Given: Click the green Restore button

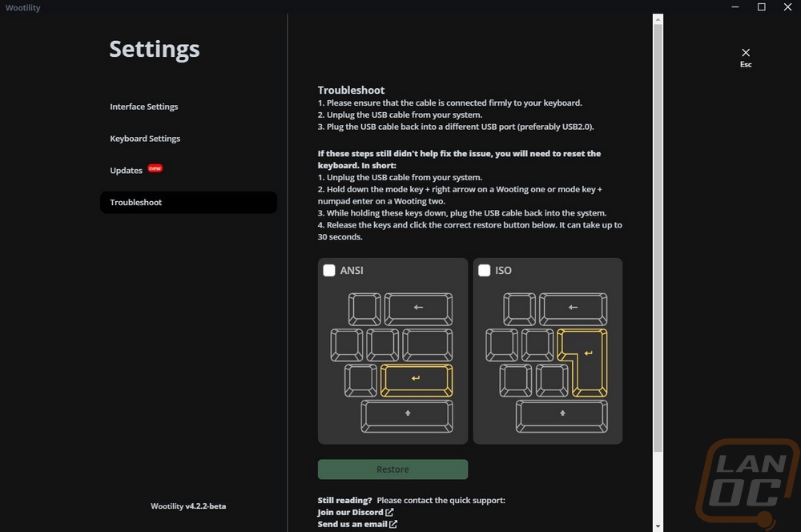Looking at the screenshot, I should (392, 470).
